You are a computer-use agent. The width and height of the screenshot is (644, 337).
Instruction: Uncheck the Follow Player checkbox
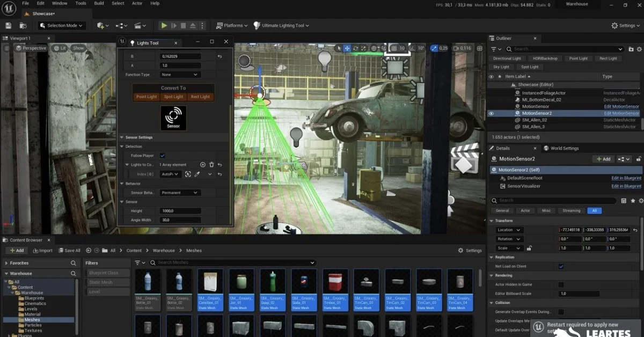coord(163,156)
